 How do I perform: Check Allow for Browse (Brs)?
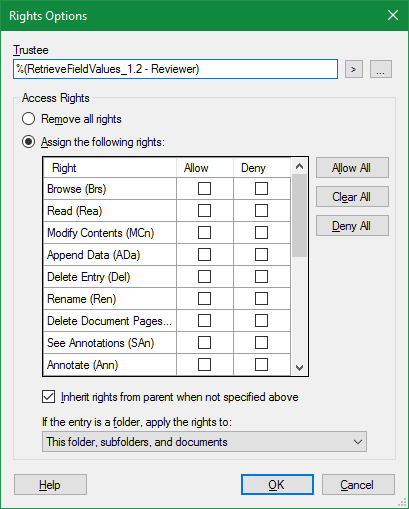click(x=204, y=189)
